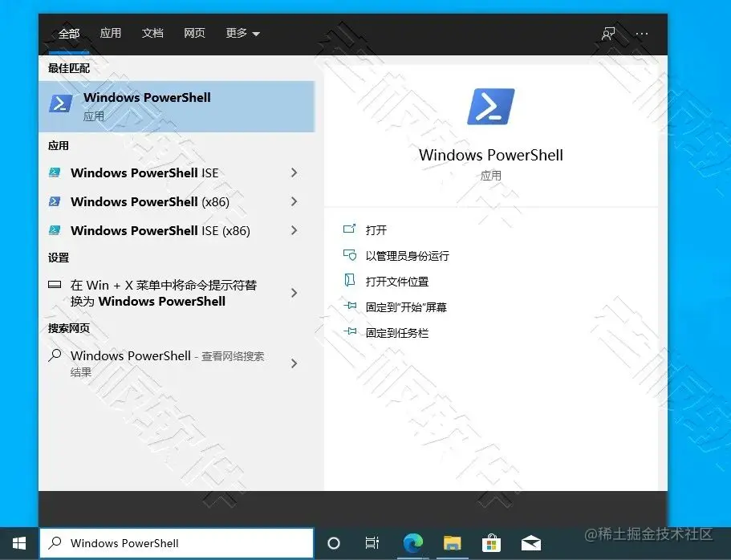
Task: Open the 查看网络搜索结果 web result
Action: coord(177,363)
